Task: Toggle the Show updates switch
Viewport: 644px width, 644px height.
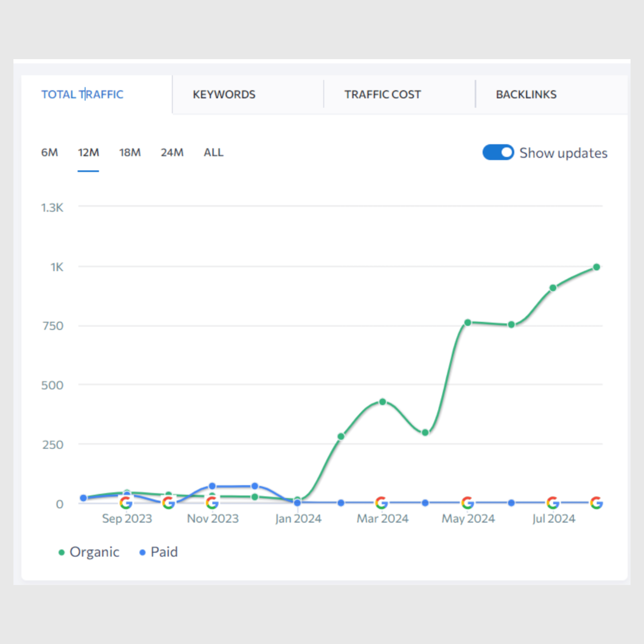Action: click(x=498, y=152)
